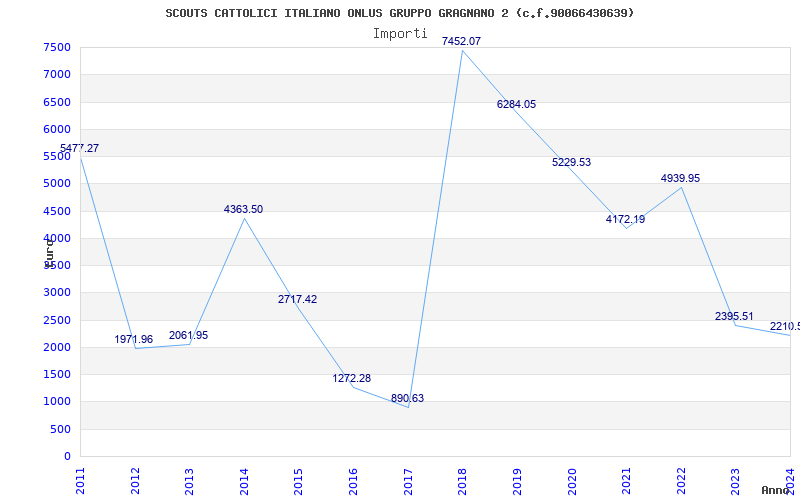Click the 2011 x-axis year label

pyautogui.click(x=81, y=481)
